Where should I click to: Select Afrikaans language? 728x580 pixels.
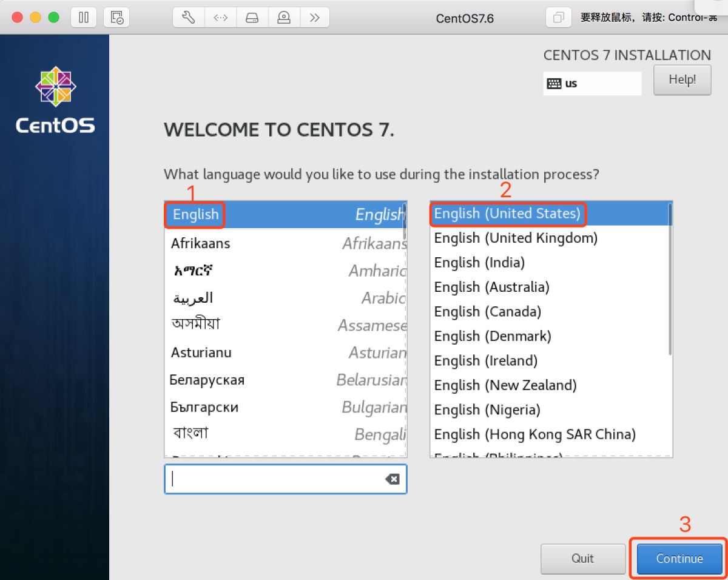[285, 243]
